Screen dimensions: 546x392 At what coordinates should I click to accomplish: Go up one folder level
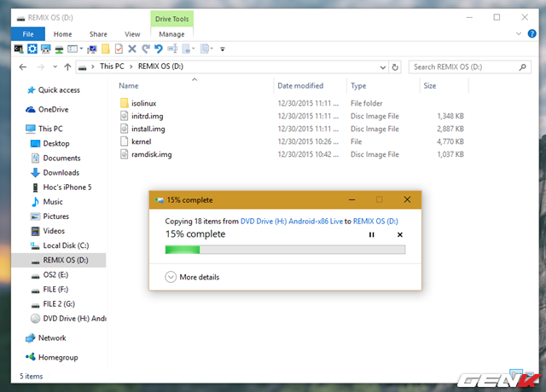67,66
